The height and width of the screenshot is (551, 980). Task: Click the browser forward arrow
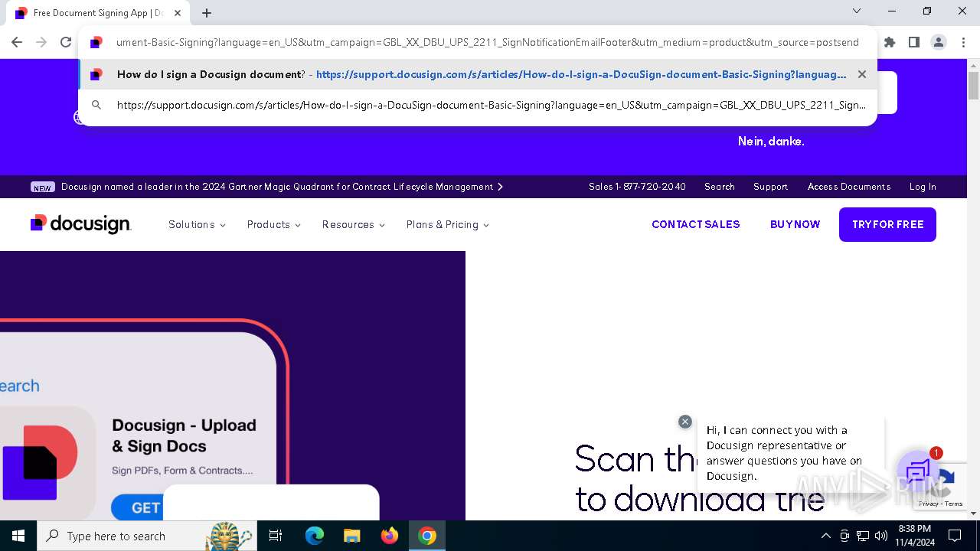pyautogui.click(x=41, y=42)
